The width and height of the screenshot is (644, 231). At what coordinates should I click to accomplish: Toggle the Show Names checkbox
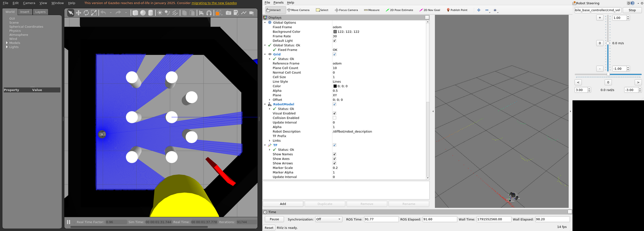pos(334,154)
